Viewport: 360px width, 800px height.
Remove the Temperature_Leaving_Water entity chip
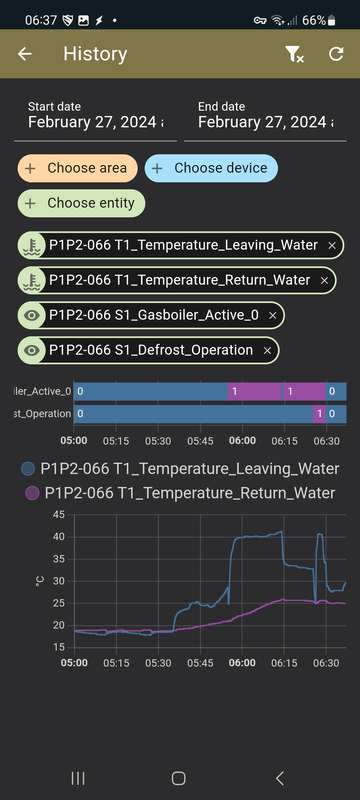332,245
